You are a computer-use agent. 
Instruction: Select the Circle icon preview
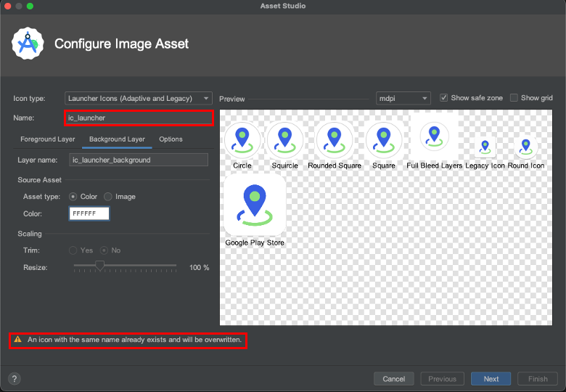tap(242, 140)
